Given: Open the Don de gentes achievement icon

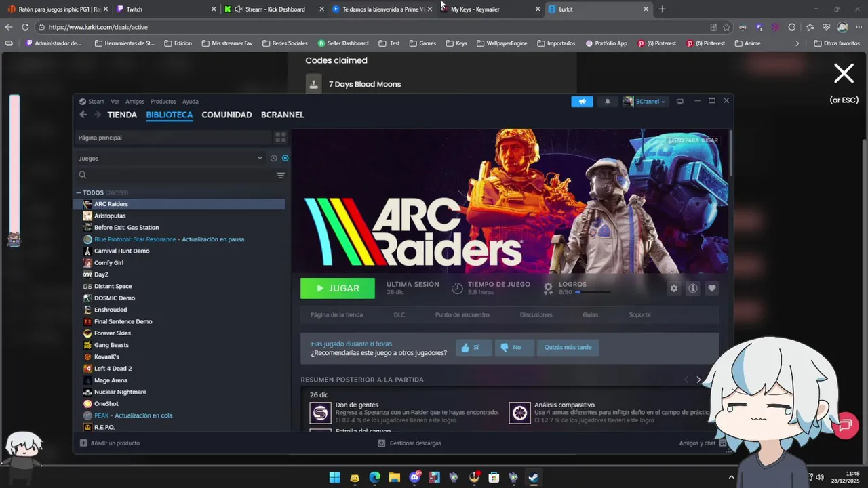Looking at the screenshot, I should click(320, 413).
